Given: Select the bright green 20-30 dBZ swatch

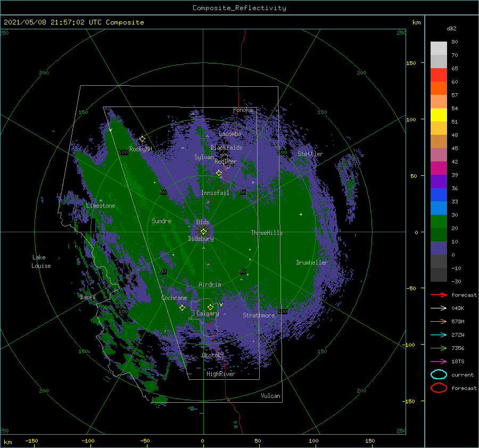Looking at the screenshot, I should click(439, 221).
